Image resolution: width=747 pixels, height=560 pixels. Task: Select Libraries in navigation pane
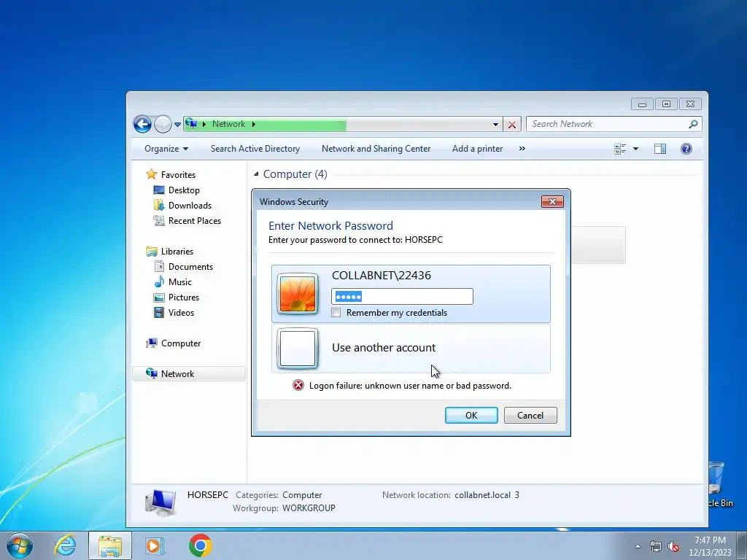(177, 252)
